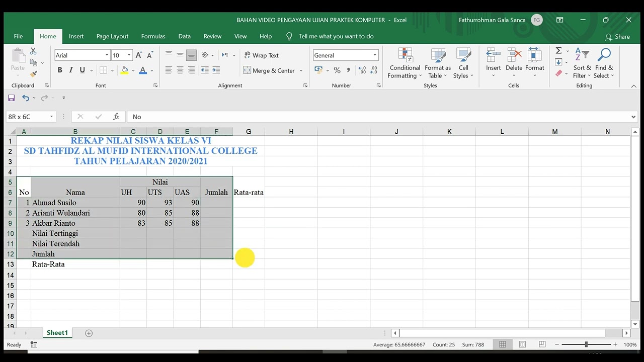Click Format as Table button
The image size is (644, 362).
click(438, 63)
